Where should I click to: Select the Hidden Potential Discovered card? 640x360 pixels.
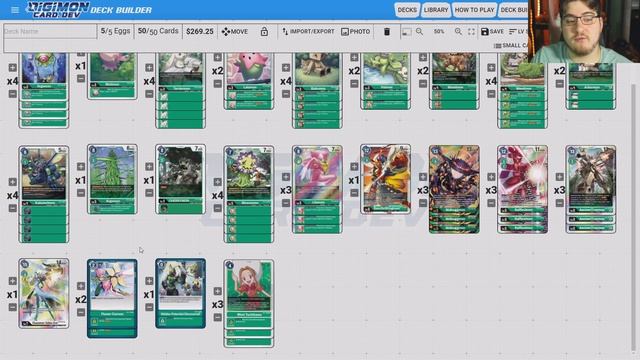pos(180,293)
